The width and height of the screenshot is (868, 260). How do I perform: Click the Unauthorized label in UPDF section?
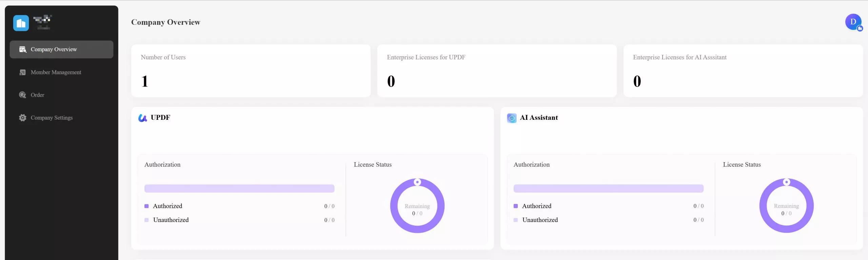[171, 220]
